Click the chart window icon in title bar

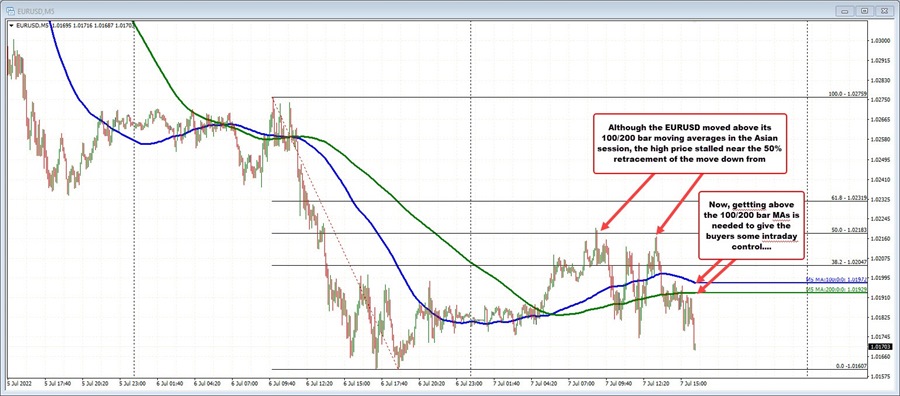click(x=10, y=10)
